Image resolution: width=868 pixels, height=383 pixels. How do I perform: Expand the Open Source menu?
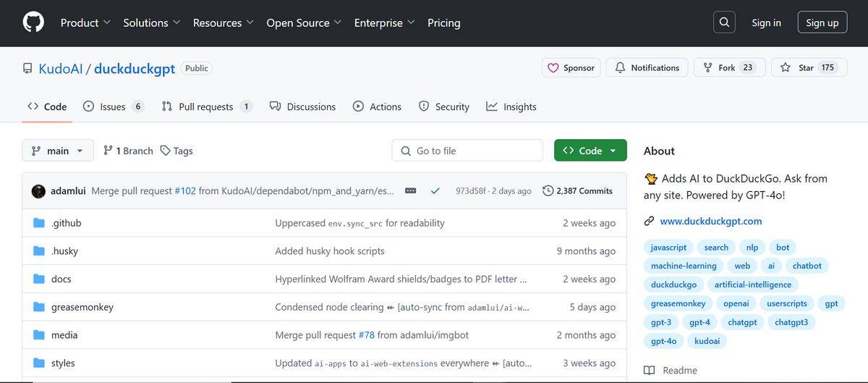click(305, 22)
